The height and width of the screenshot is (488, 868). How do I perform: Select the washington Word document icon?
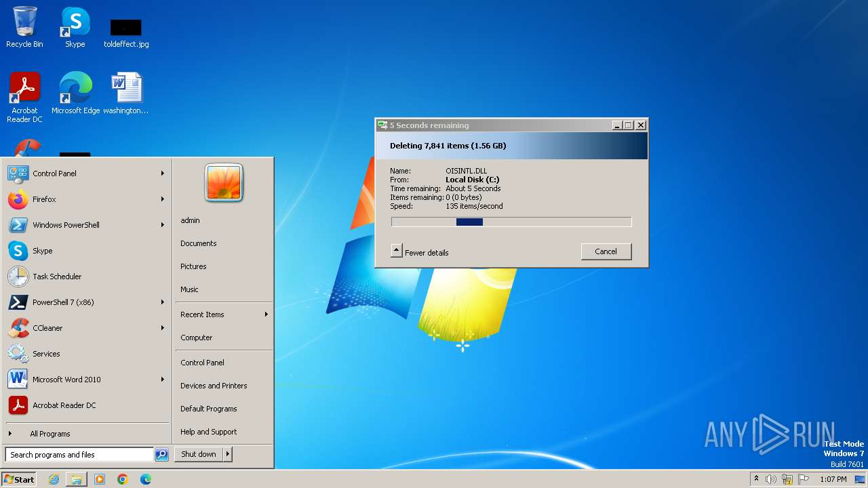point(126,93)
